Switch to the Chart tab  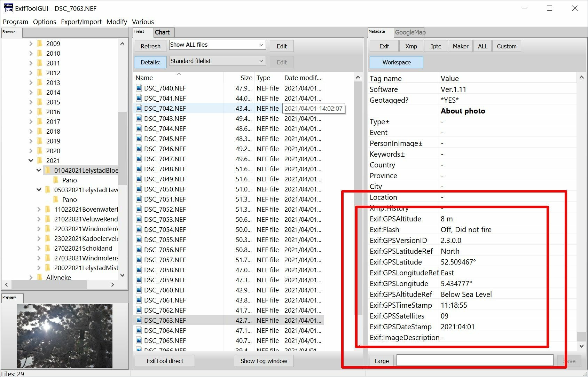pos(163,32)
